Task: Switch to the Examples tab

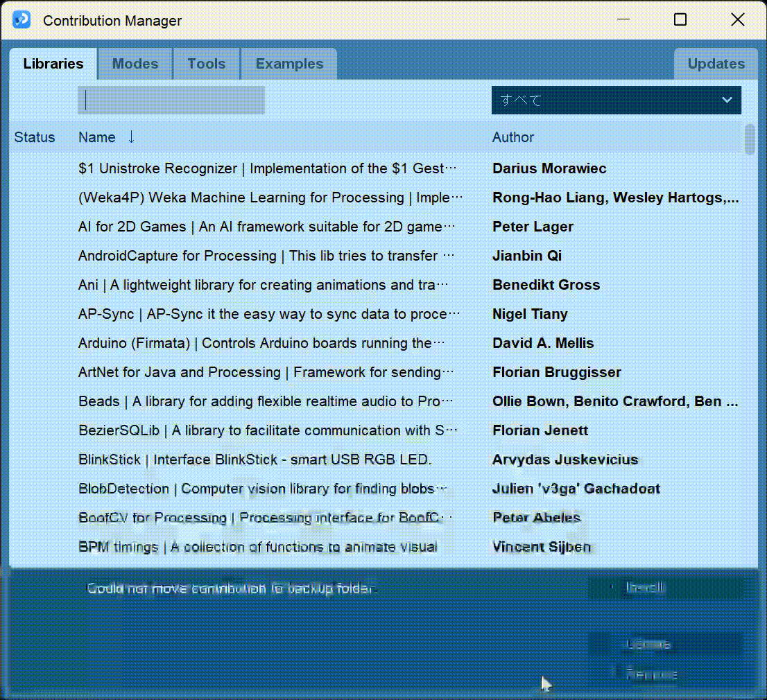Action: click(289, 64)
